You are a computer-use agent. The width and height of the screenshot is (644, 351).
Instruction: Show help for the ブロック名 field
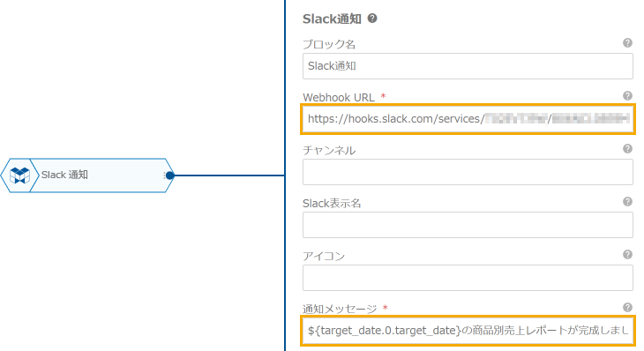pos(627,42)
